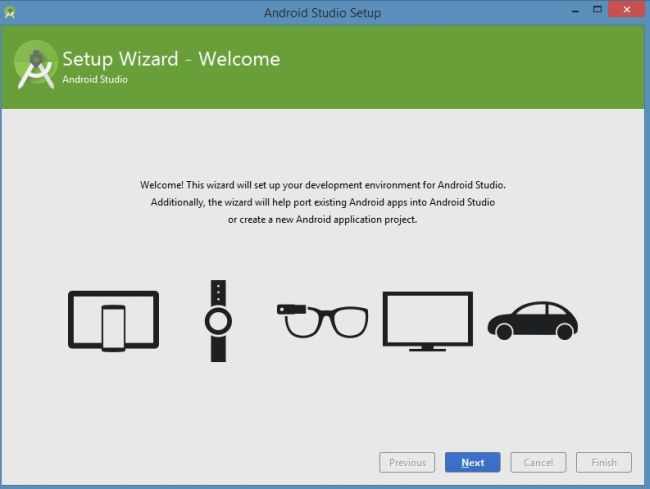Click the car auto icon
The height and width of the screenshot is (489, 650).
pyautogui.click(x=533, y=321)
